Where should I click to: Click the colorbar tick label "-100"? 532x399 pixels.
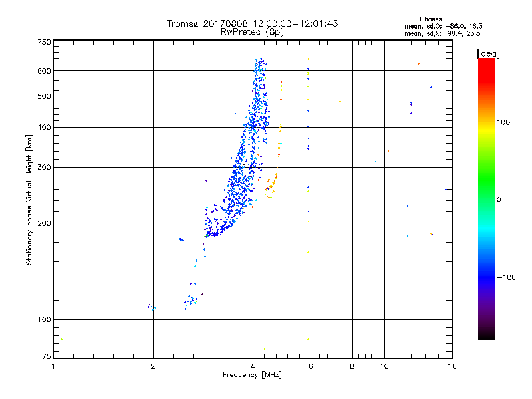(506, 277)
